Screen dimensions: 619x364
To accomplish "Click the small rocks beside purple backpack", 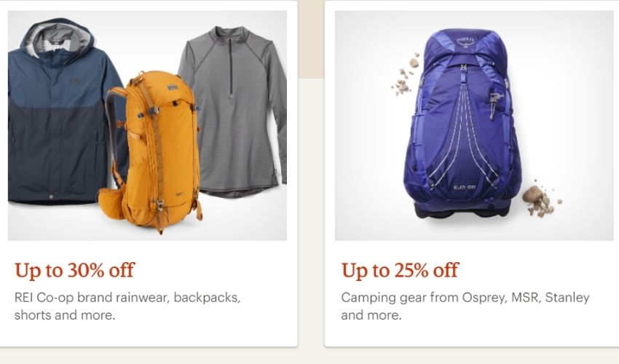I will click(x=541, y=201).
